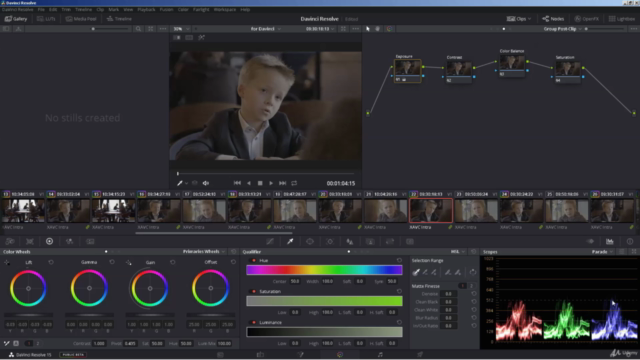Select clip thumbnail 24 in the timeline
Image resolution: width=640 pixels, height=360 pixels.
[521, 210]
